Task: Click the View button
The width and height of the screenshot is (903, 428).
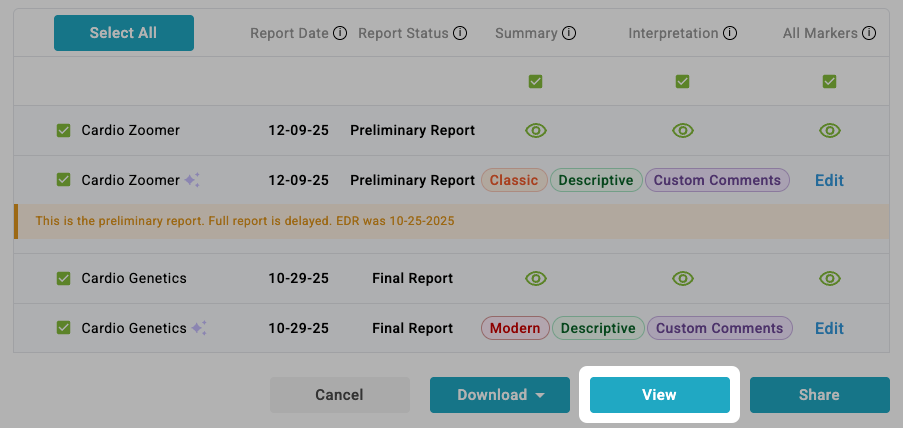Action: 659,395
